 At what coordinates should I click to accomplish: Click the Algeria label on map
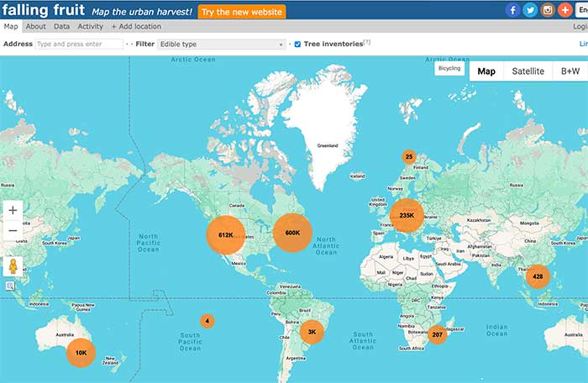[386, 257]
